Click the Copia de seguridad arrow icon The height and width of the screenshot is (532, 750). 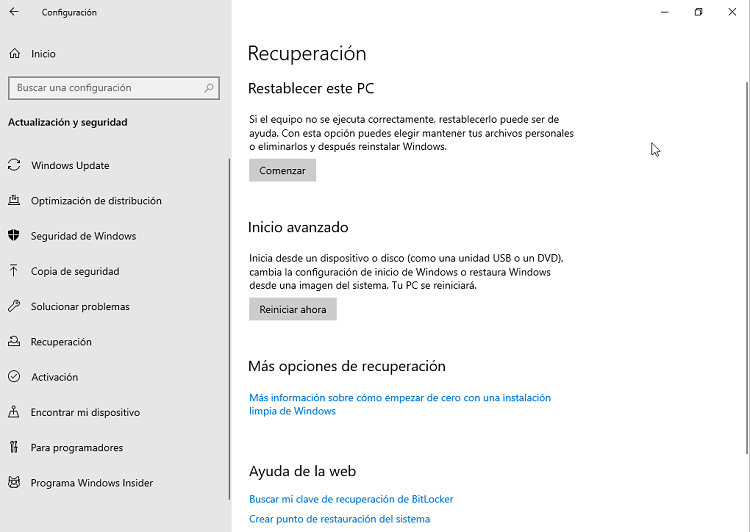pos(14,271)
